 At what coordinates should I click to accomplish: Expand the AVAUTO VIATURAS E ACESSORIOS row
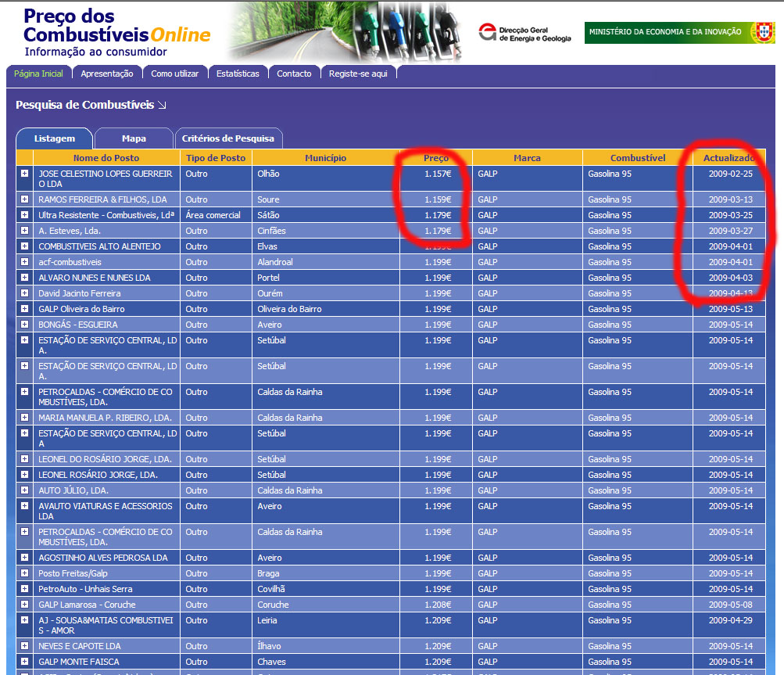[24, 505]
